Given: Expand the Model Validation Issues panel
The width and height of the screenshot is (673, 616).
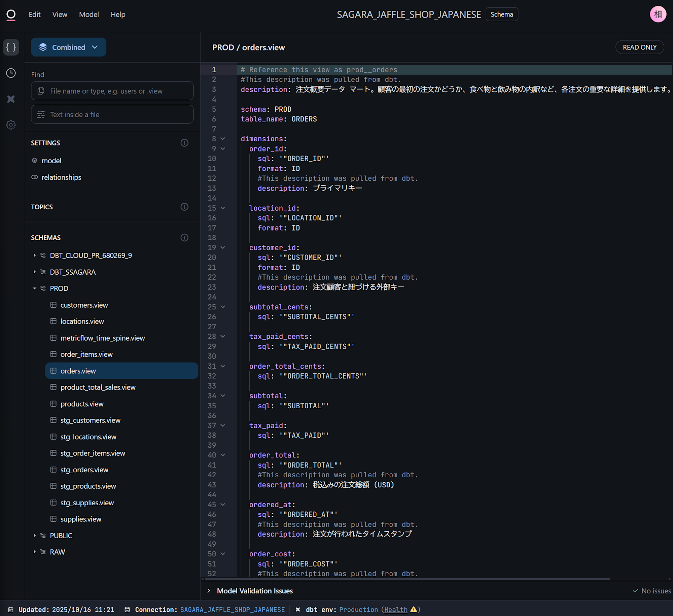Looking at the screenshot, I should (209, 591).
